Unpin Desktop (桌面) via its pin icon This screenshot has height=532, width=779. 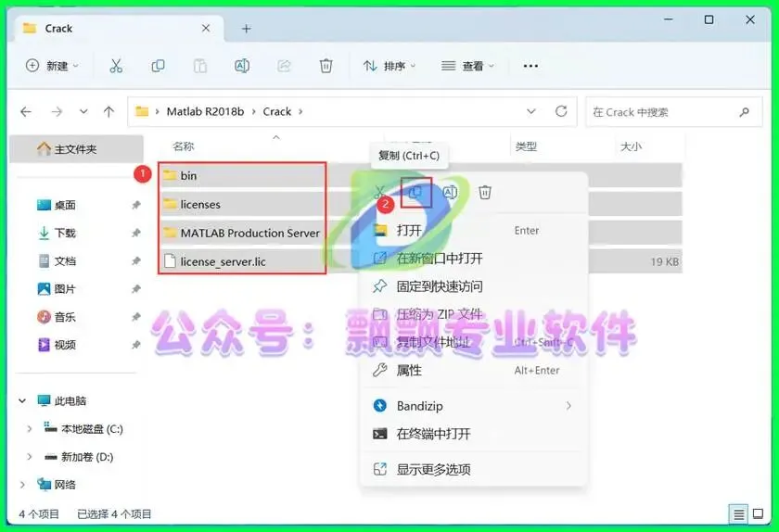tap(136, 205)
